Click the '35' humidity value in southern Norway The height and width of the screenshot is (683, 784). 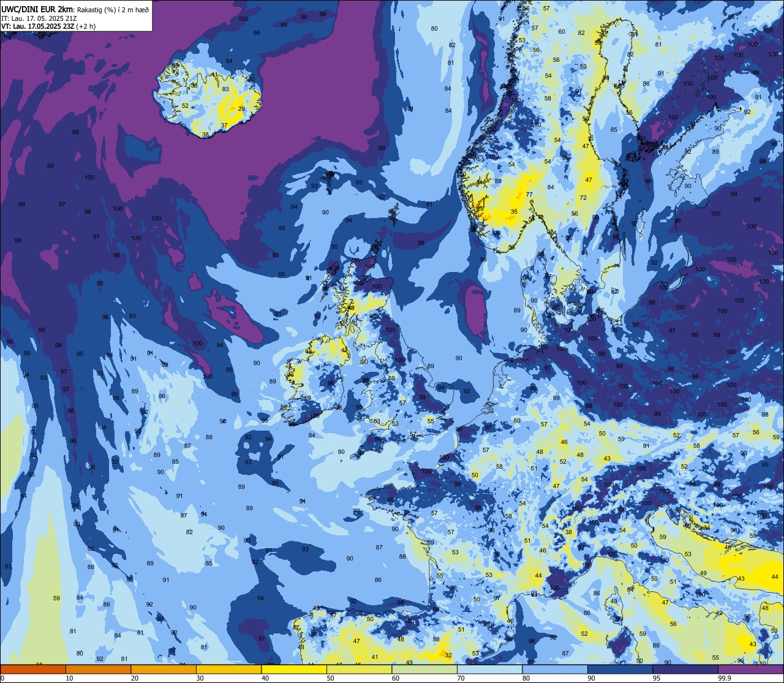pyautogui.click(x=514, y=212)
